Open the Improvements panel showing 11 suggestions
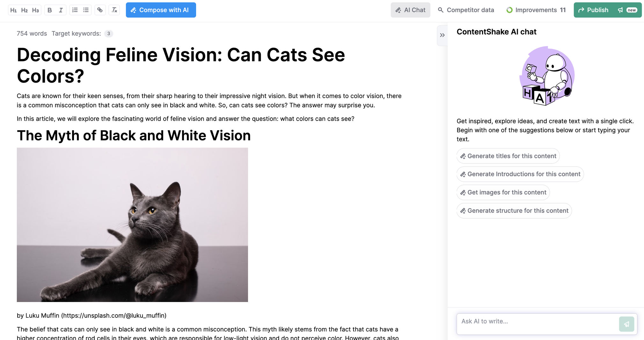The width and height of the screenshot is (644, 340). 536,10
